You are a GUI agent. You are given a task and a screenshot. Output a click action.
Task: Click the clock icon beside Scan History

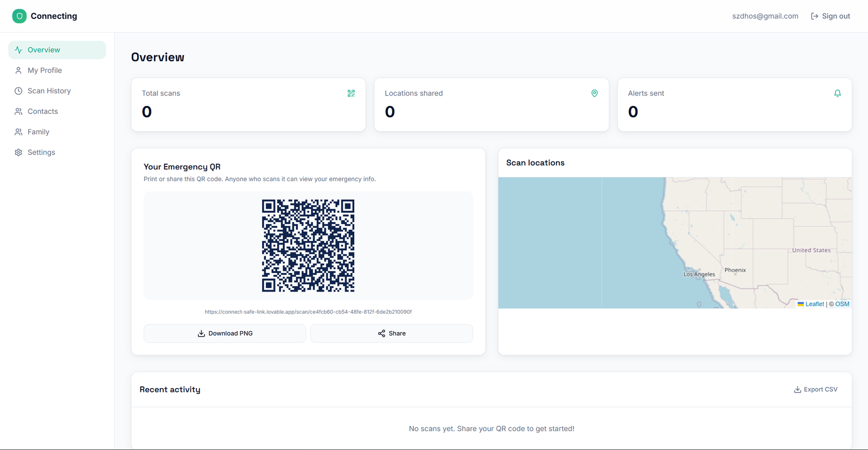point(18,91)
